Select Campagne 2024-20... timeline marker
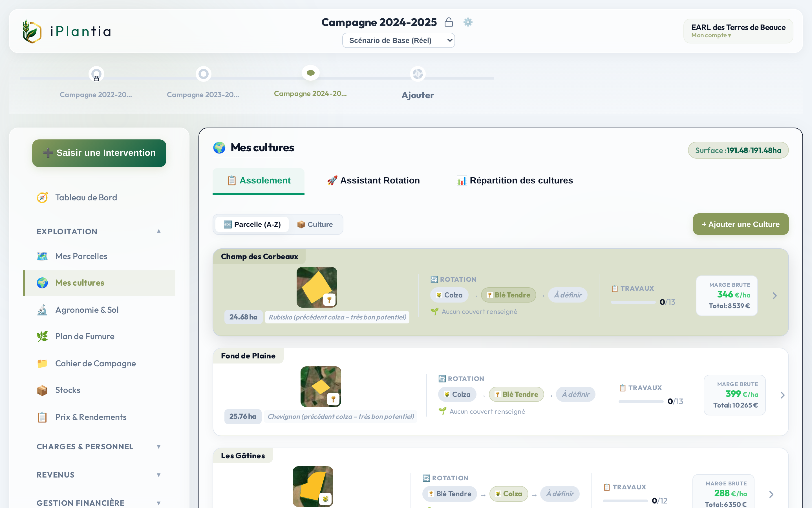 click(311, 73)
